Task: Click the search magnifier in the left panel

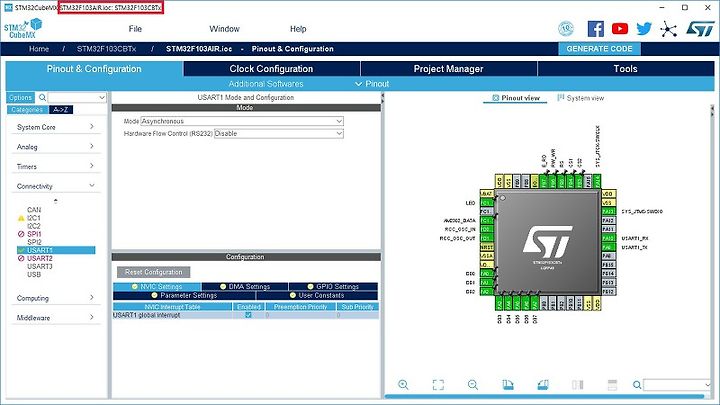Action: [x=42, y=97]
